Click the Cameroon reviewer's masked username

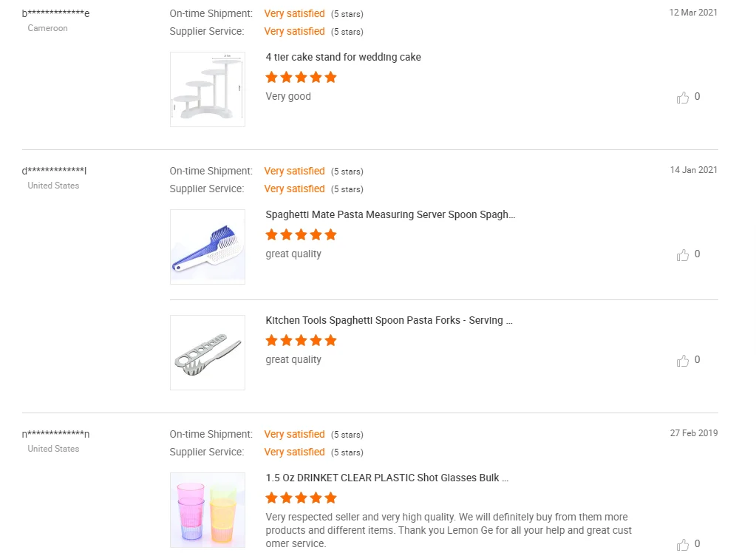click(56, 13)
